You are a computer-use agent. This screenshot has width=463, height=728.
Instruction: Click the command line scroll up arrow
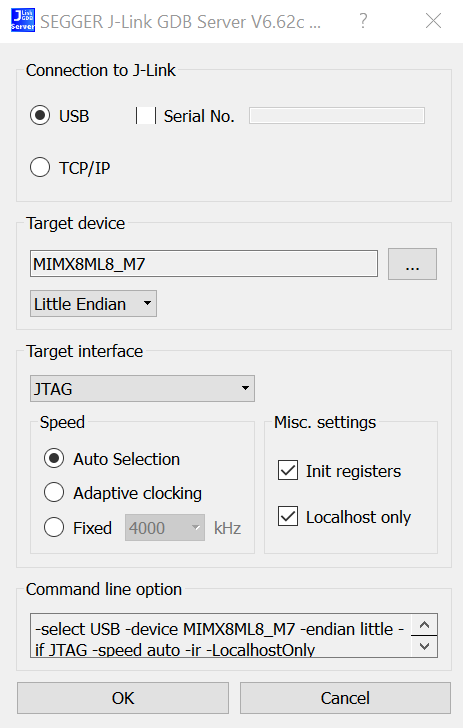[x=424, y=625]
